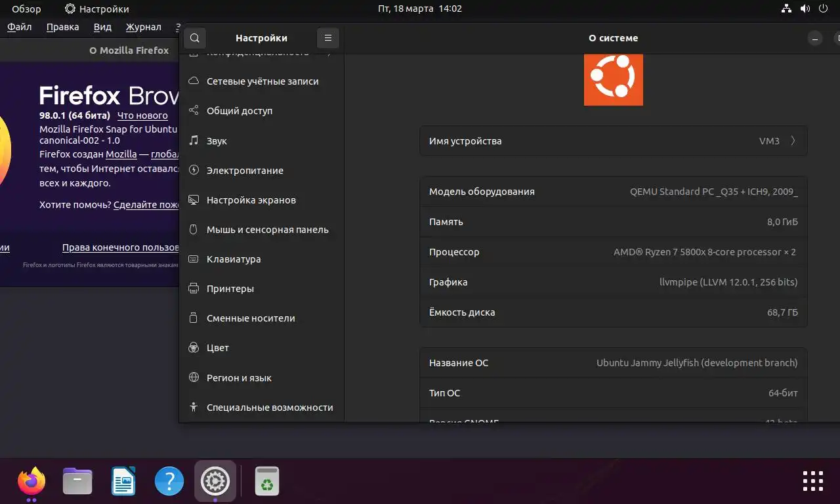The height and width of the screenshot is (504, 840).
Task: Select Принтеры in Settings sidebar
Action: [x=261, y=289]
